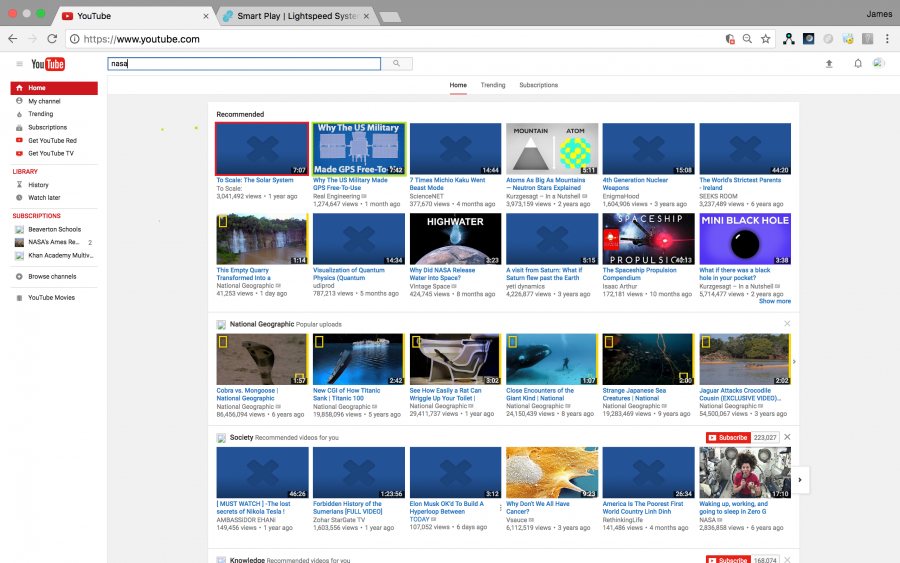Select the Home tab

[x=458, y=85]
